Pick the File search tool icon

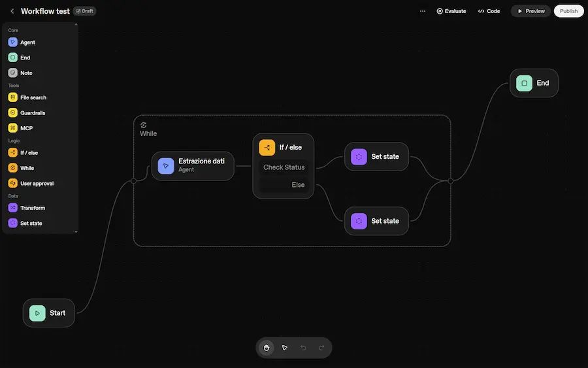pyautogui.click(x=13, y=97)
